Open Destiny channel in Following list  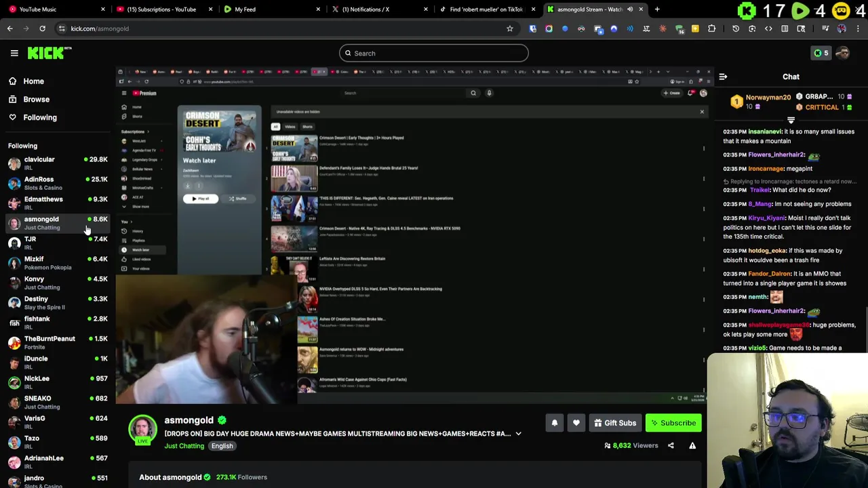[x=58, y=302]
